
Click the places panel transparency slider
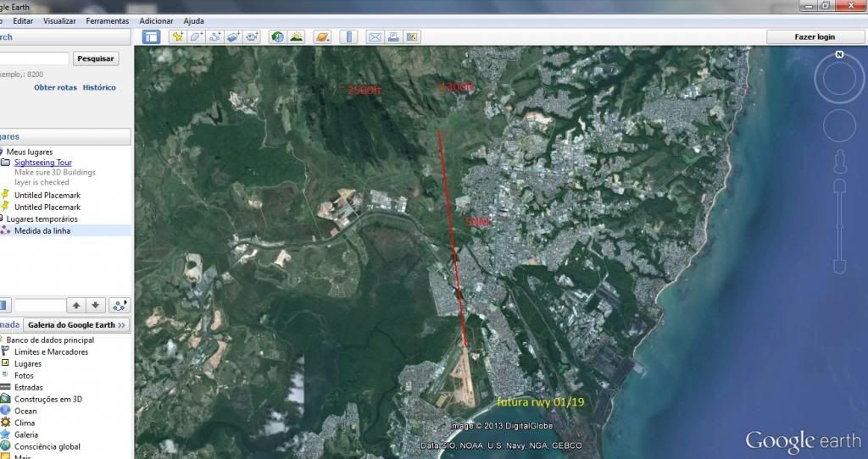tap(40, 305)
